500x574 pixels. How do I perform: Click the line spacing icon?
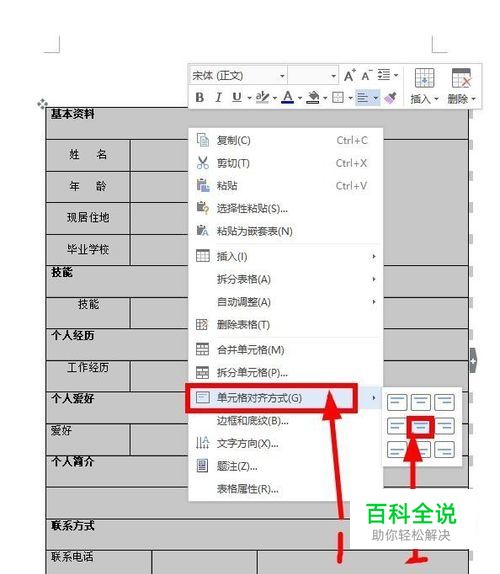384,75
